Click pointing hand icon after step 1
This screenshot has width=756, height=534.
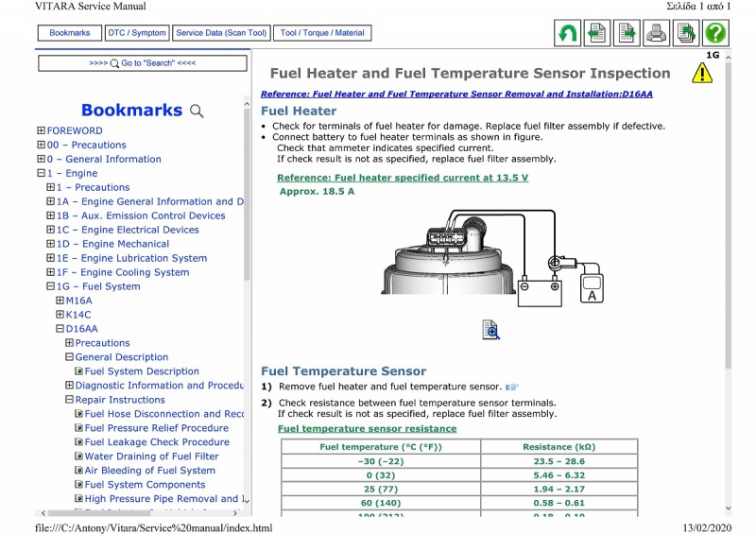511,387
